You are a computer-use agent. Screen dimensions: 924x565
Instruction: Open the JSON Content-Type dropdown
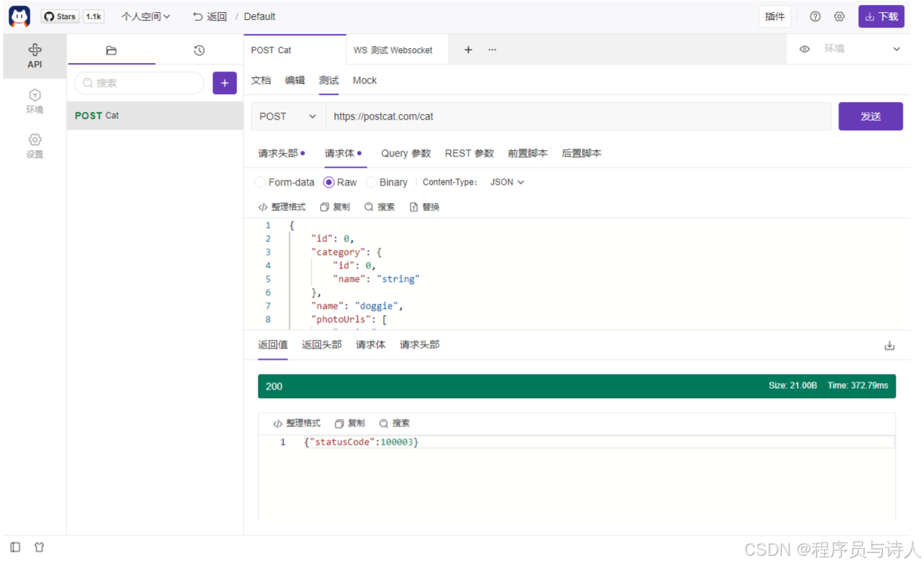tap(507, 182)
